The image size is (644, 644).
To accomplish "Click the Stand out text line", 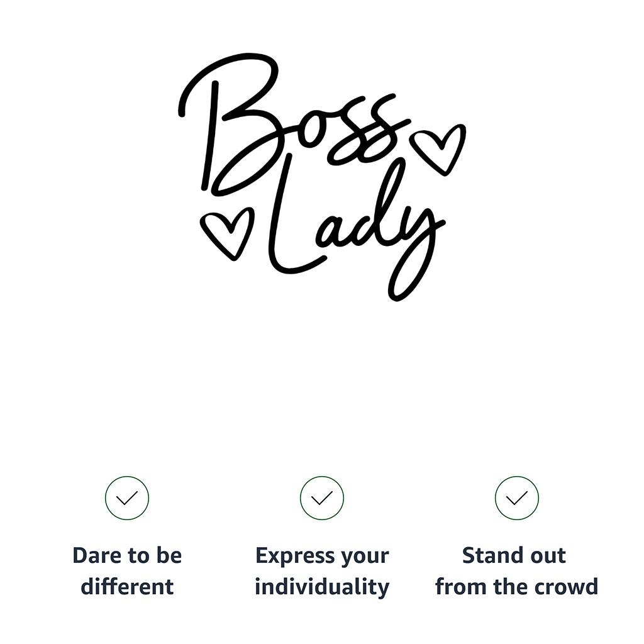I will tap(514, 556).
